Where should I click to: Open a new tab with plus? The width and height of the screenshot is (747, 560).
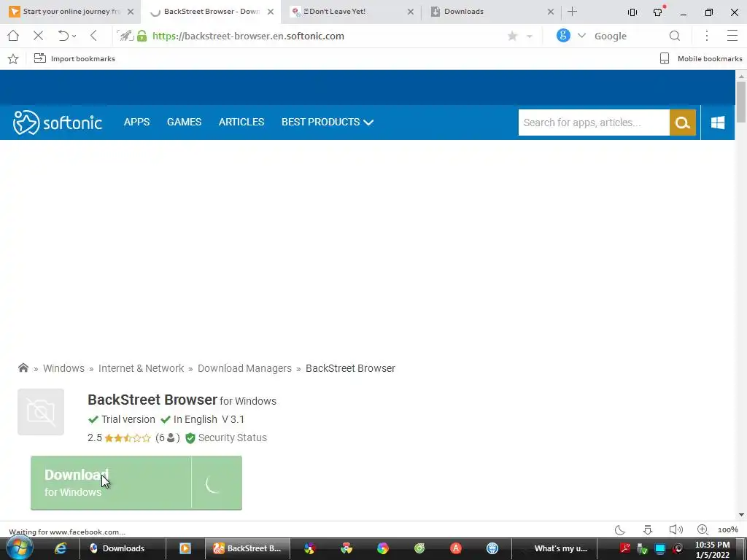572,12
